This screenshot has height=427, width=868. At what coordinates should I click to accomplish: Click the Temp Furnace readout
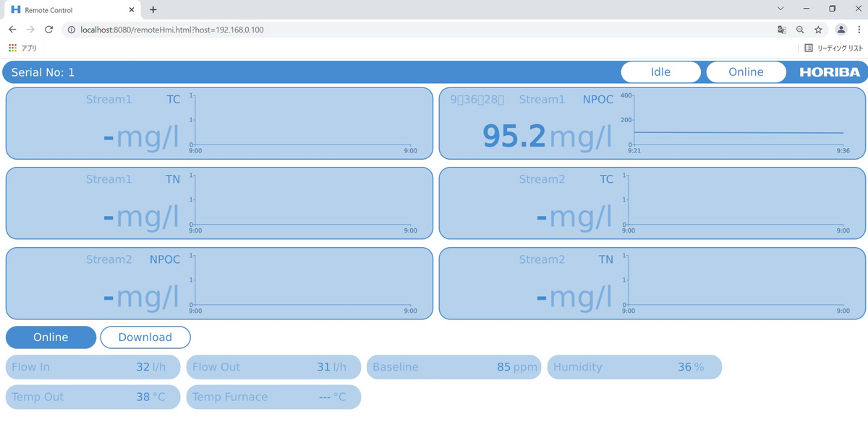[273, 397]
